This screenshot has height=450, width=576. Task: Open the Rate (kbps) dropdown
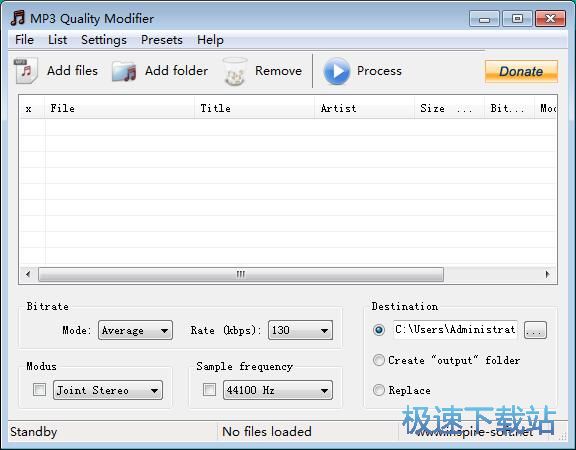pyautogui.click(x=300, y=330)
